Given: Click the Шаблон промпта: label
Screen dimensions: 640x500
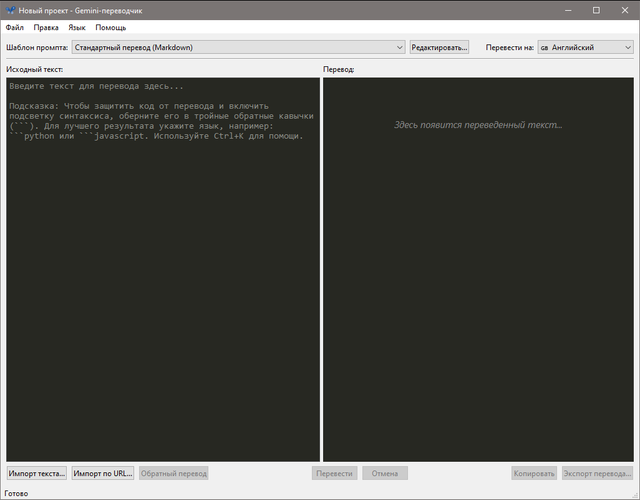Looking at the screenshot, I should click(x=37, y=47).
